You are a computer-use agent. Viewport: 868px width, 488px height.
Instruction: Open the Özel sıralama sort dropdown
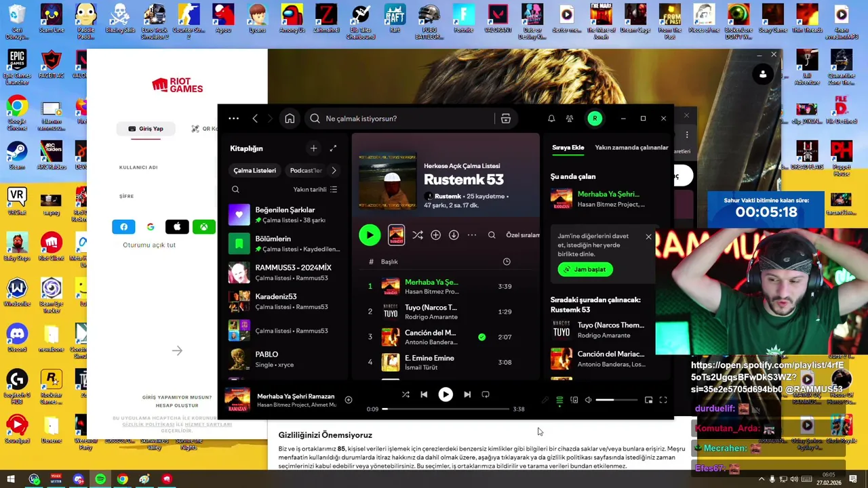tap(524, 235)
